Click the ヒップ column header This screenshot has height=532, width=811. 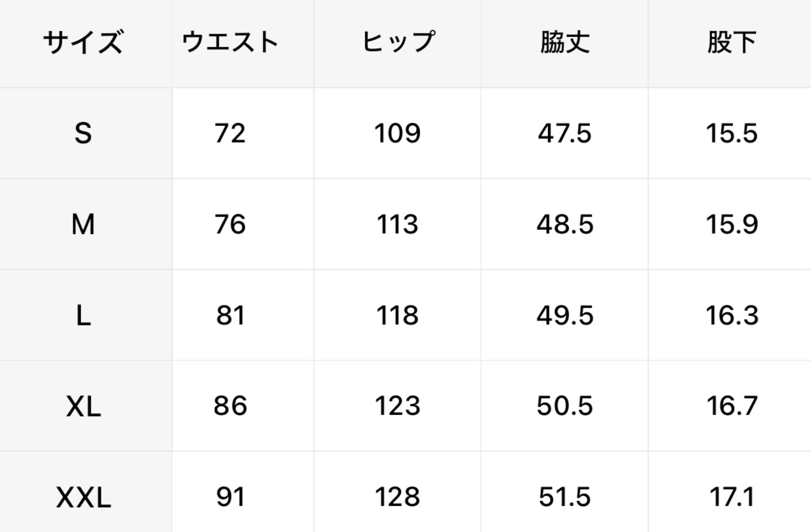[x=397, y=42]
